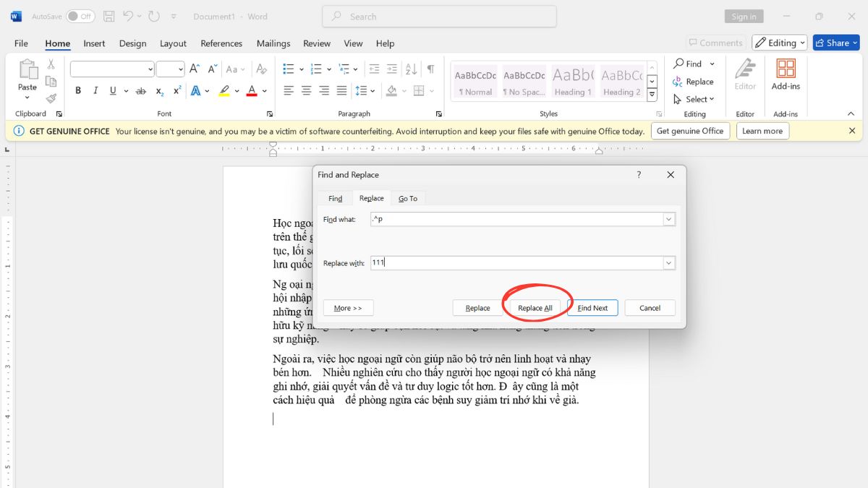
Task: Toggle the AutoSave switch
Action: [x=80, y=16]
